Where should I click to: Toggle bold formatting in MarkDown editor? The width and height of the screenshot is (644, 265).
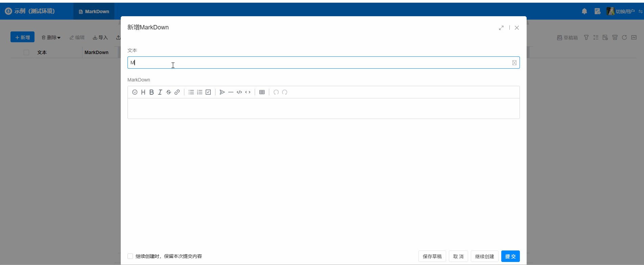coord(152,92)
